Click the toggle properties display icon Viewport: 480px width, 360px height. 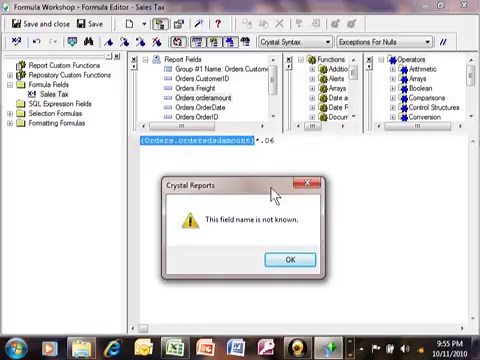[x=179, y=24]
